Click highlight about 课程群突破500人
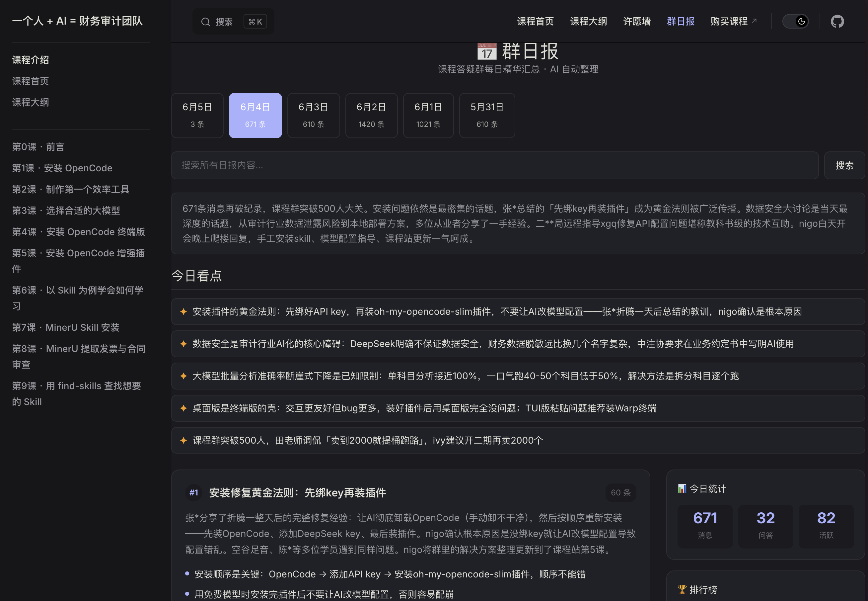Image resolution: width=868 pixels, height=601 pixels. (x=518, y=440)
